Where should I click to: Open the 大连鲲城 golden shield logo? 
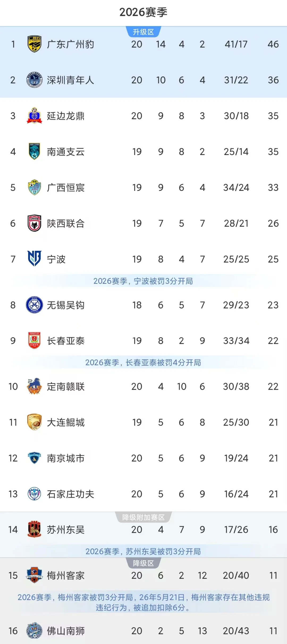click(34, 422)
